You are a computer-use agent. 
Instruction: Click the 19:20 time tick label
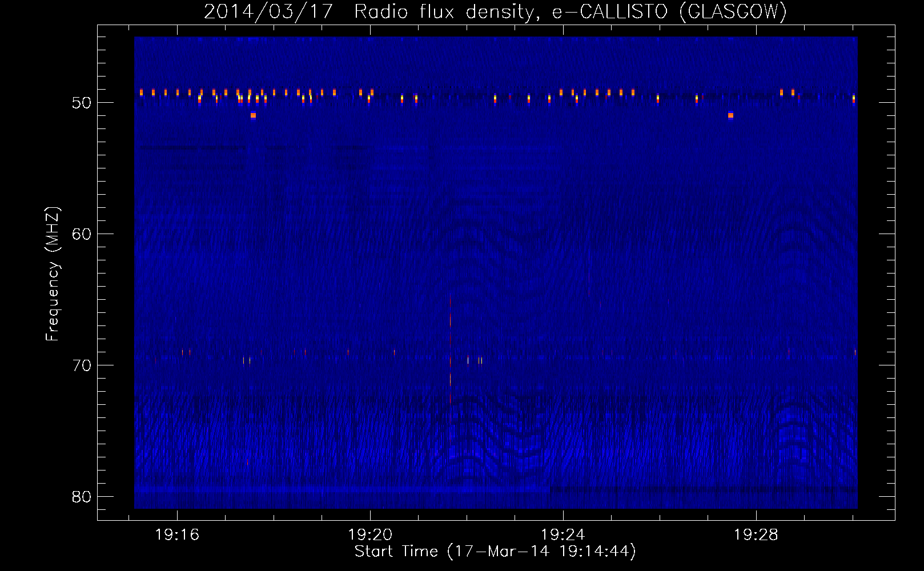[370, 535]
